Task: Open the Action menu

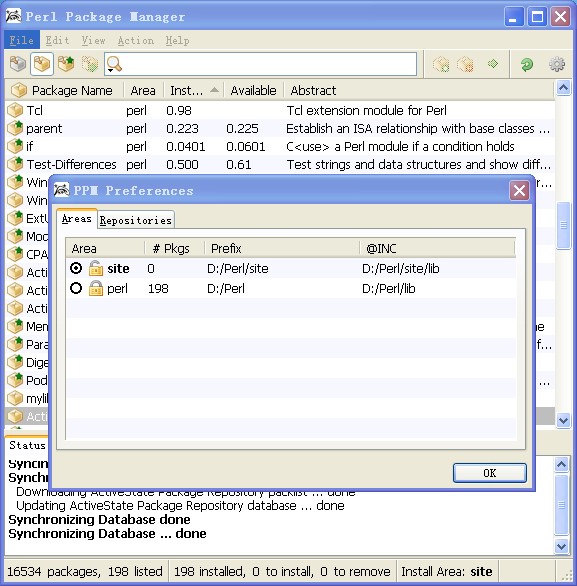Action: [136, 40]
